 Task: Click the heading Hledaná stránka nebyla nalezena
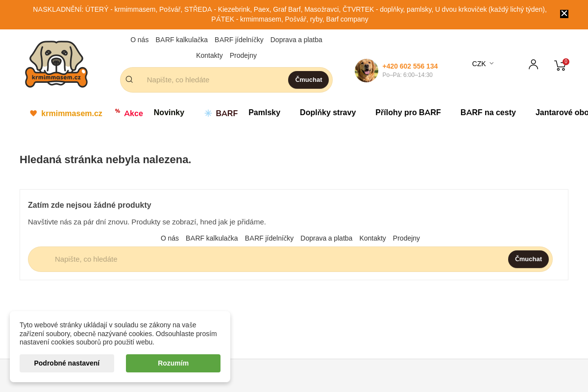point(105,160)
